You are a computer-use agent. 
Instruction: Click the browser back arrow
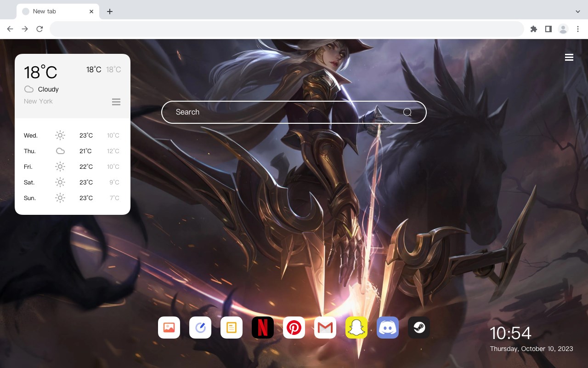click(10, 29)
